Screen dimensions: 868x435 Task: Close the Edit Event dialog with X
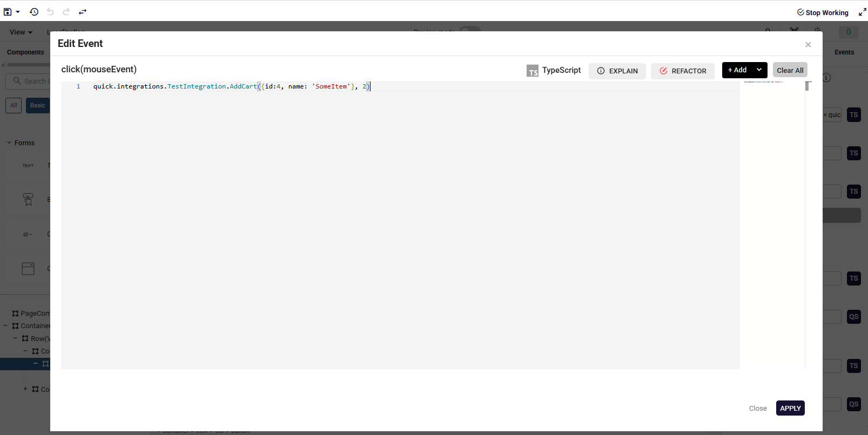[x=808, y=45]
